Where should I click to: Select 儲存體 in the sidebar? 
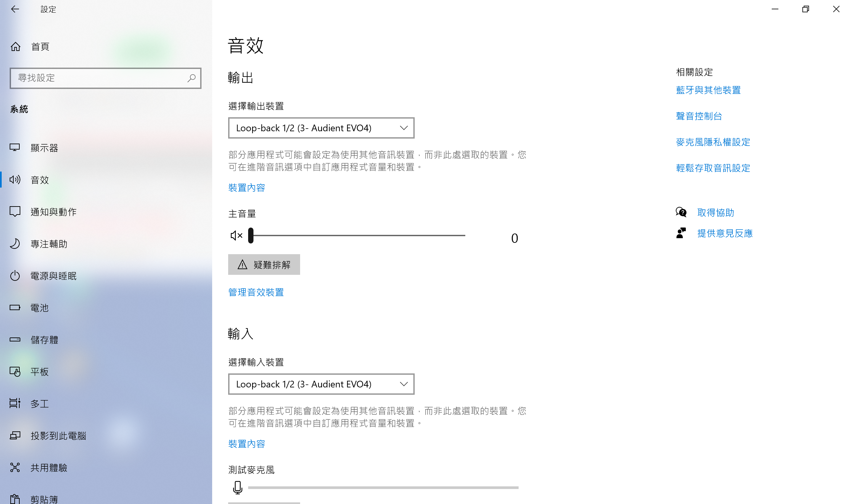click(x=106, y=340)
